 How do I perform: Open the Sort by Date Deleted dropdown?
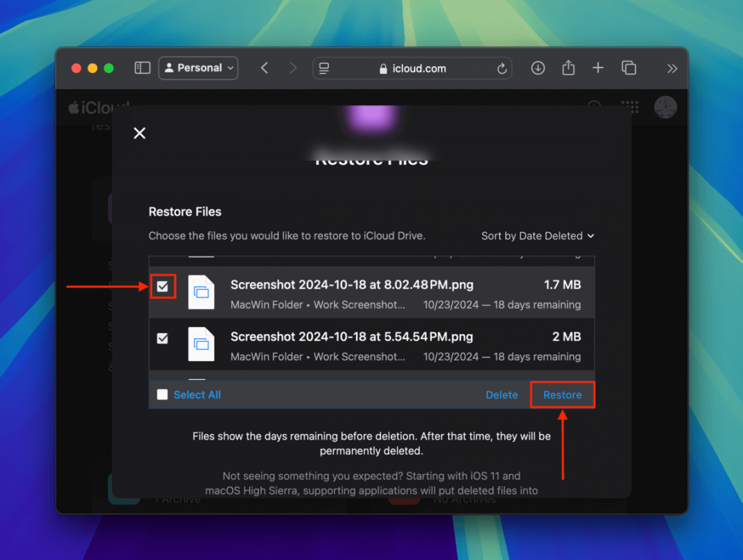(537, 236)
